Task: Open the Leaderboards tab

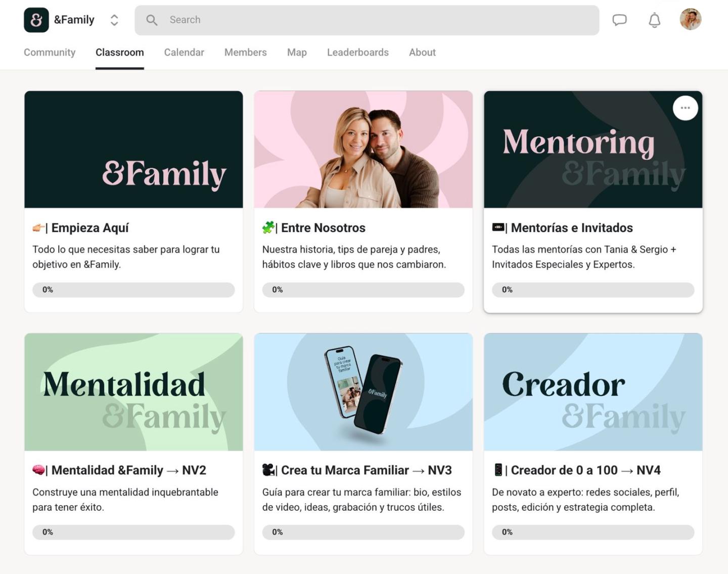Action: (358, 53)
